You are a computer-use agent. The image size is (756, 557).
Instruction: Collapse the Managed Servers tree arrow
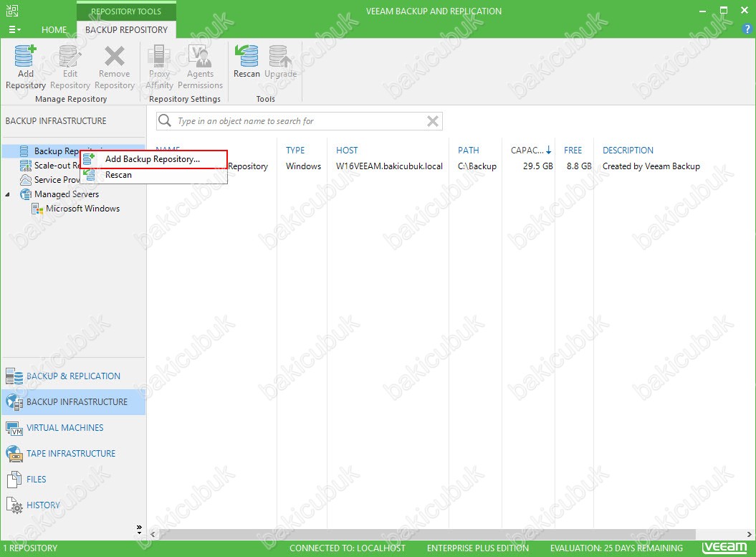pyautogui.click(x=8, y=194)
